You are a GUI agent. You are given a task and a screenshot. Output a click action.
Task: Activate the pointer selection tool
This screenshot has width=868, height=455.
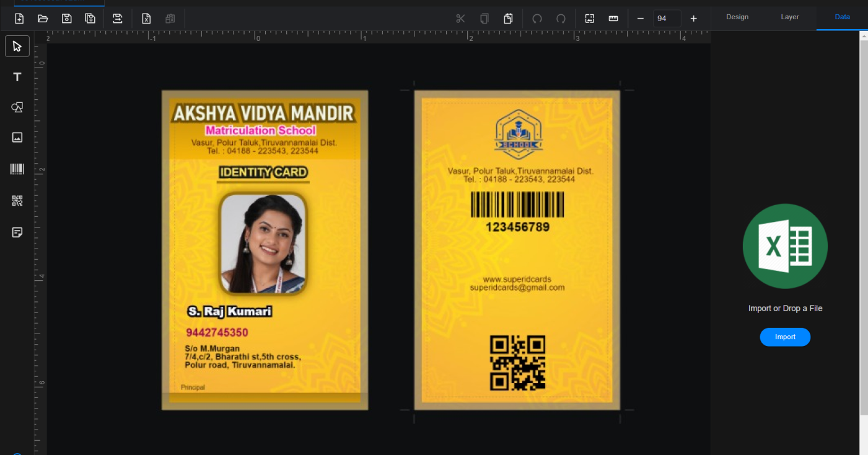[x=17, y=46]
